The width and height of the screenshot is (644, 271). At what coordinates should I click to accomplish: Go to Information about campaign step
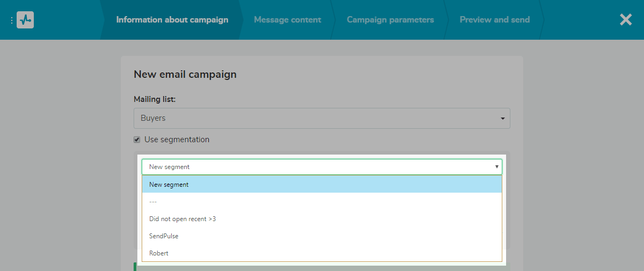(x=172, y=20)
